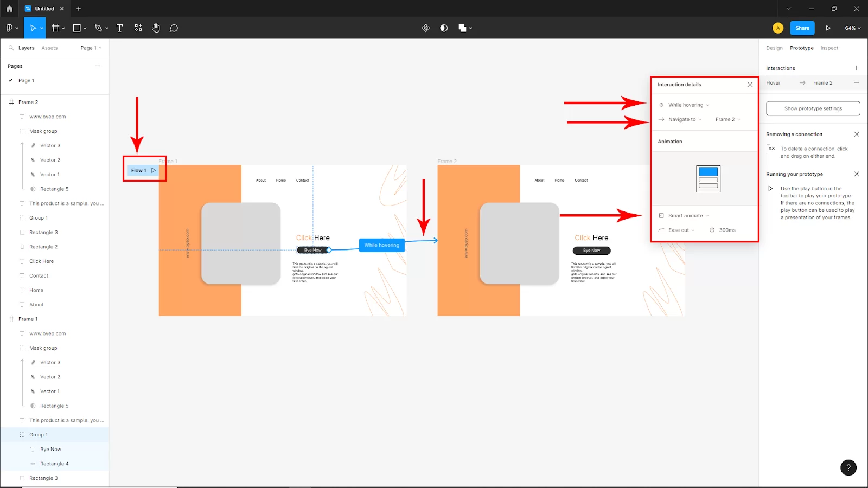The image size is (868, 488).
Task: Open the While hovering trigger dropdown
Action: click(x=688, y=105)
